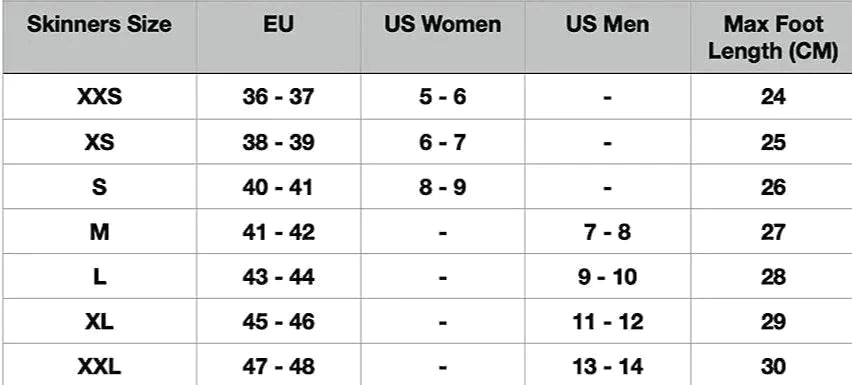Select the EU 43 - 44 cell
Viewport: 852px width, 385px height.
coord(278,277)
